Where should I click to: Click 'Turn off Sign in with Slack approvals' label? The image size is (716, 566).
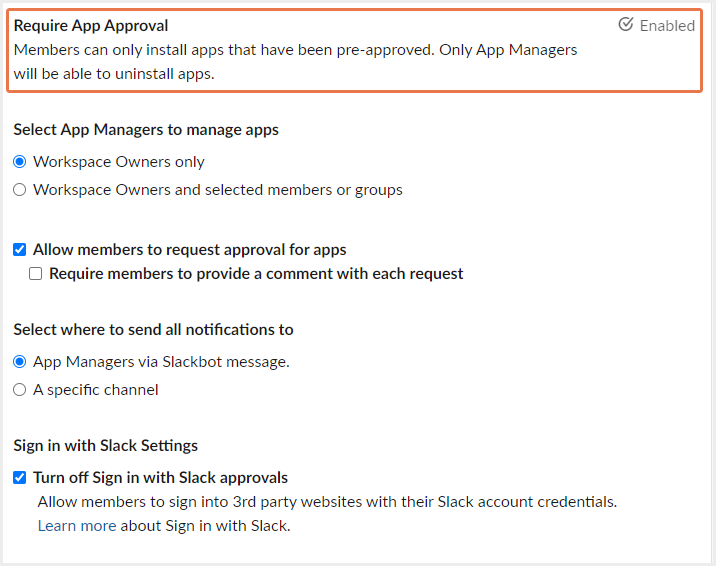pos(161,478)
